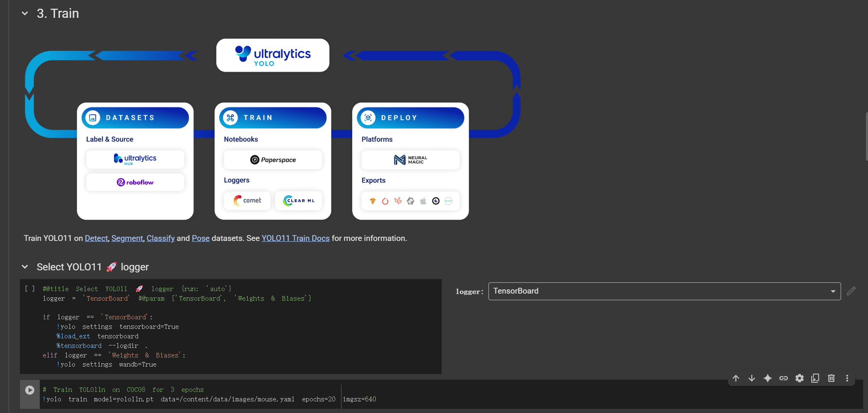Click the Ultralytics YOLO logo

[273, 56]
